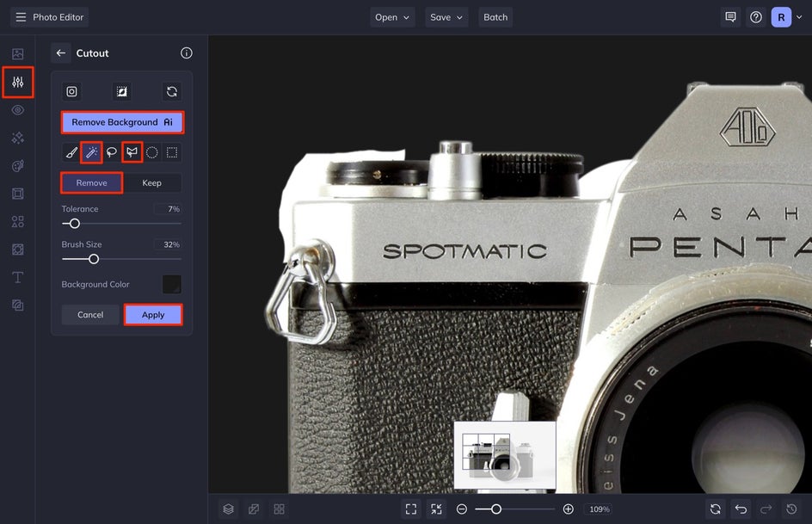Open the Graphics shapes sidebar panel
This screenshot has height=524, width=812.
click(17, 222)
